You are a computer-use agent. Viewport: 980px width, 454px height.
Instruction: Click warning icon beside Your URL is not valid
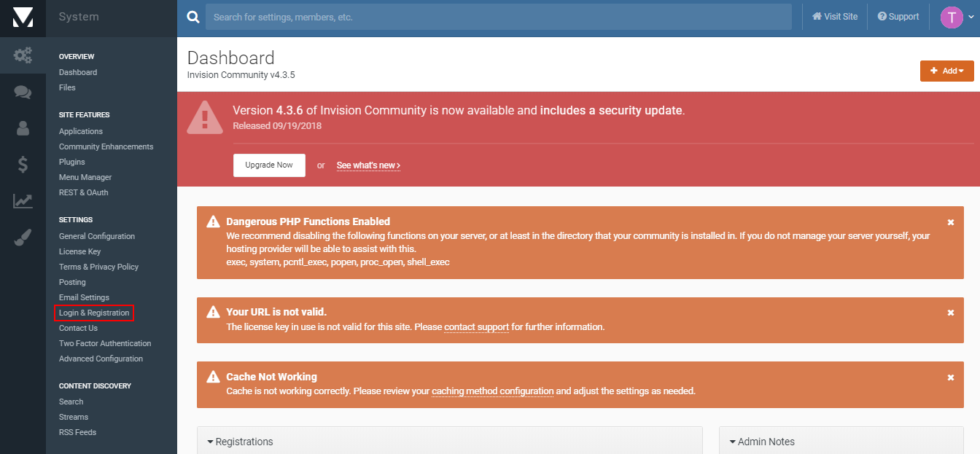pyautogui.click(x=213, y=312)
